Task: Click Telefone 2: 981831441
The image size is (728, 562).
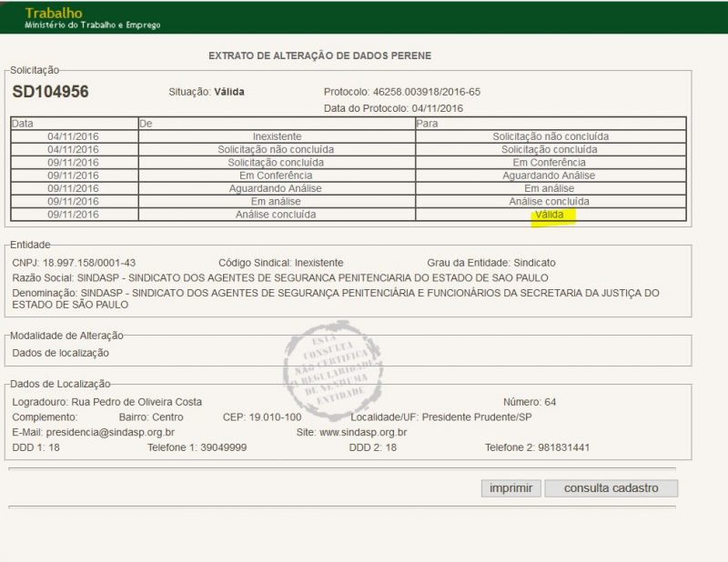Action: 537,447
